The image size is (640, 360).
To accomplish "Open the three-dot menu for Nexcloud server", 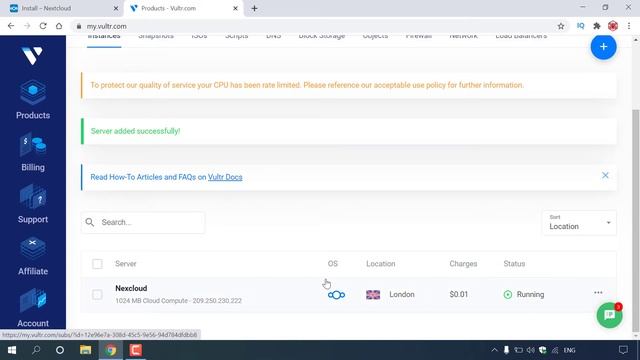I will 598,293.
